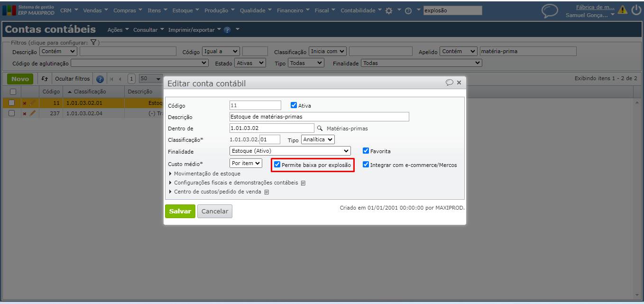Open Descrição filter operator dropdown

58,51
